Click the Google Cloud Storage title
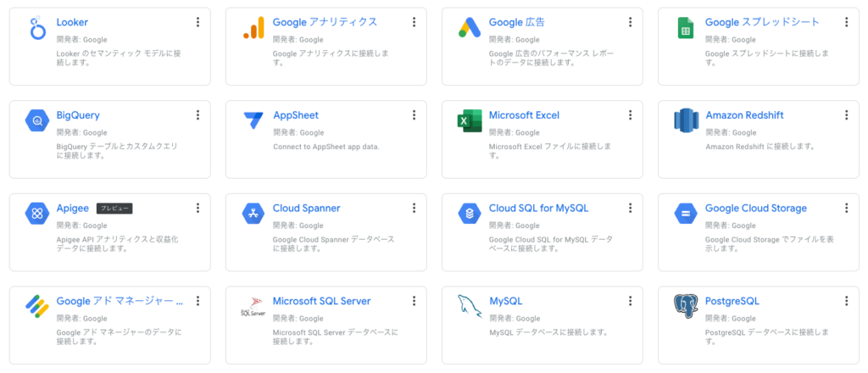The image size is (868, 373). 755,209
